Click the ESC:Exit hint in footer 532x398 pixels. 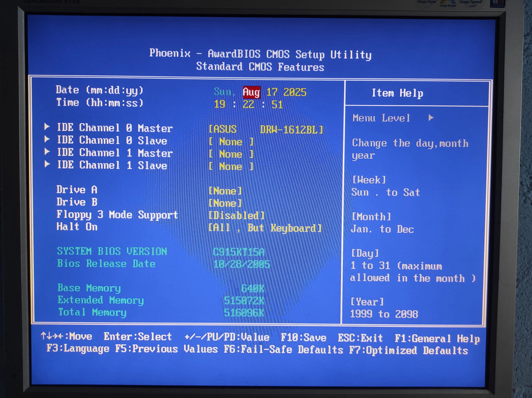(x=360, y=338)
